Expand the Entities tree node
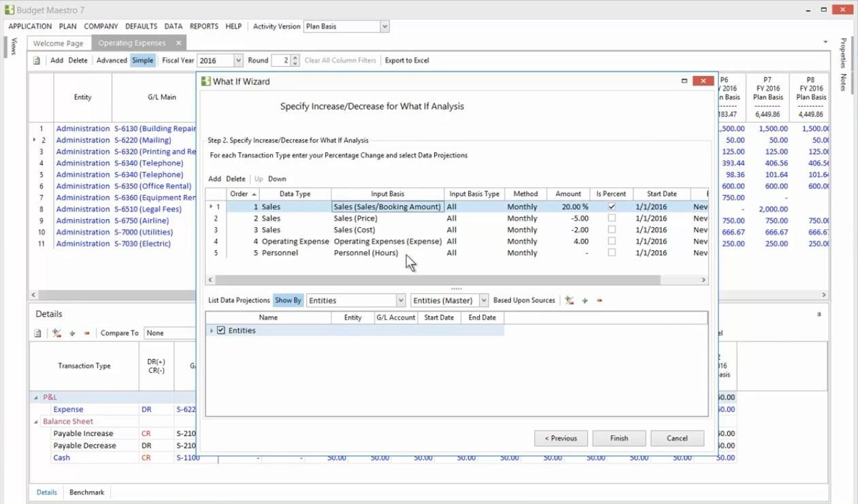The height and width of the screenshot is (504, 858). (x=212, y=331)
